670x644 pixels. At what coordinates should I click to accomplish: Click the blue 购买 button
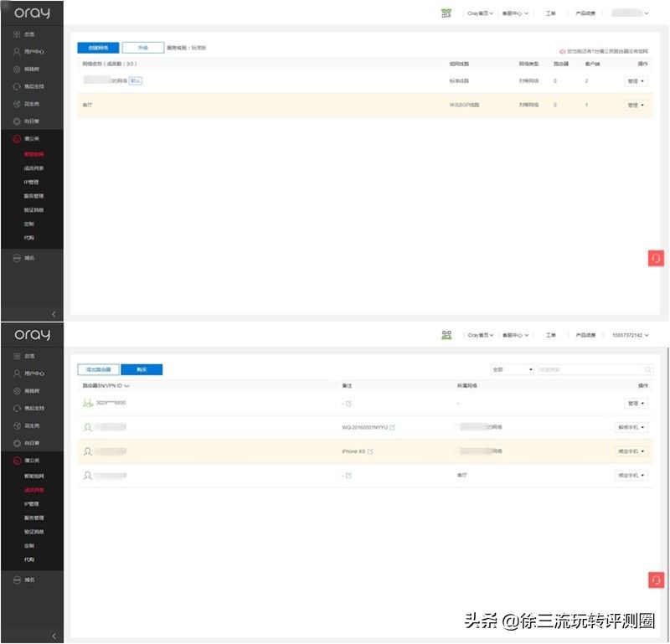[142, 369]
